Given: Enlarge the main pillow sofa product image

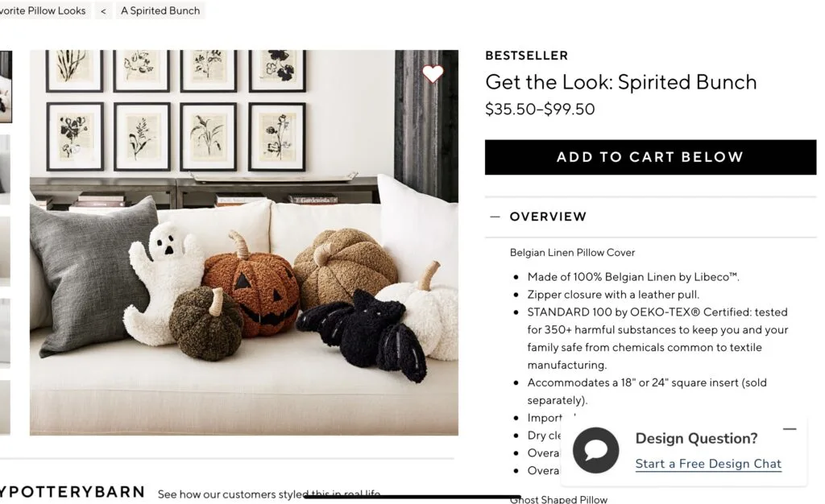Looking at the screenshot, I should click(x=243, y=242).
